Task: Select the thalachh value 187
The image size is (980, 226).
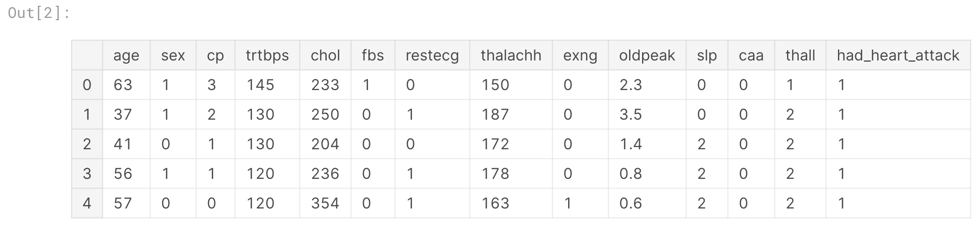Action: coord(495,115)
